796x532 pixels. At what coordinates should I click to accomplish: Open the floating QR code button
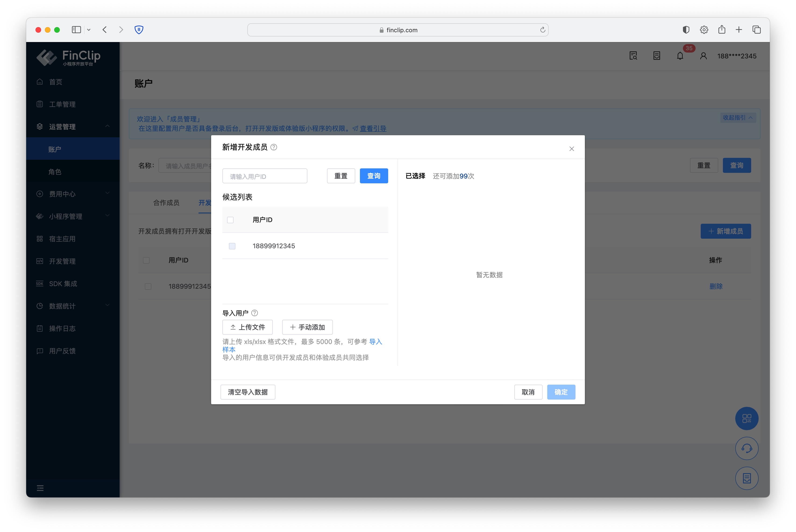pyautogui.click(x=746, y=418)
